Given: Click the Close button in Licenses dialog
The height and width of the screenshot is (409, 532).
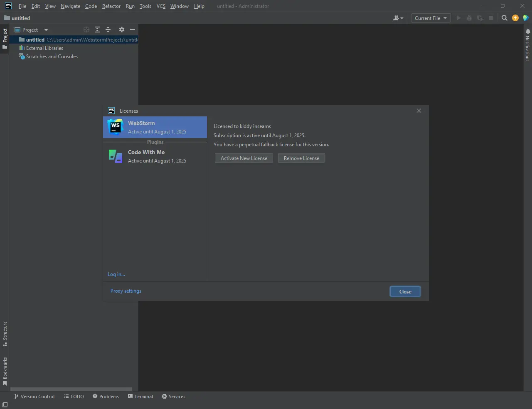Looking at the screenshot, I should pos(405,291).
